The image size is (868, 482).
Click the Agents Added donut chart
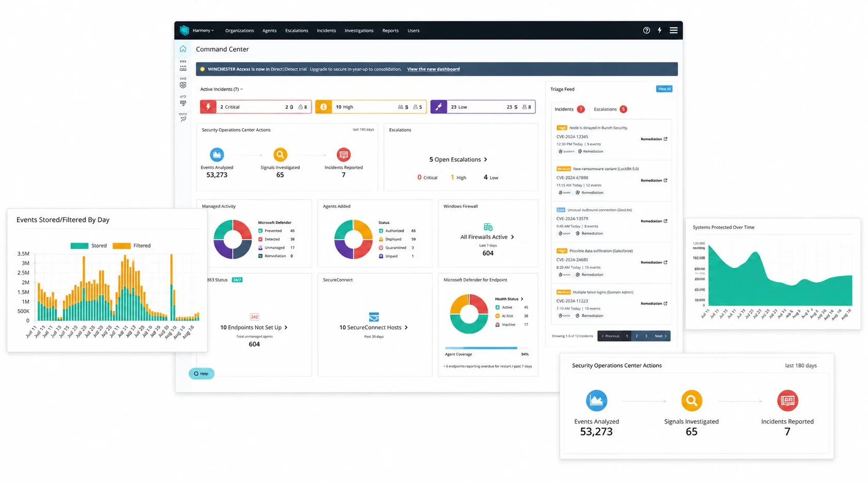353,239
